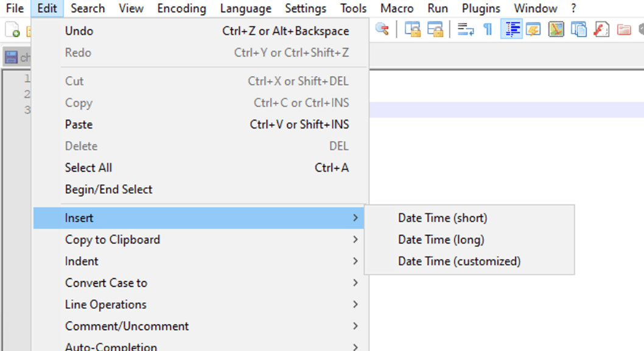This screenshot has width=644, height=351.
Task: Select Paste from the Edit menu
Action: [x=79, y=124]
